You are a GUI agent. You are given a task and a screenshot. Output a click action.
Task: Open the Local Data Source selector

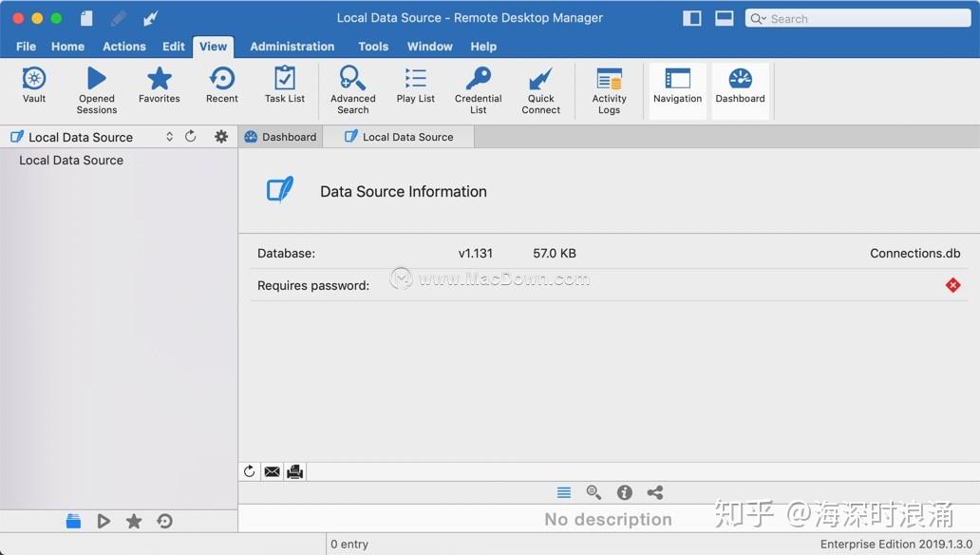169,136
